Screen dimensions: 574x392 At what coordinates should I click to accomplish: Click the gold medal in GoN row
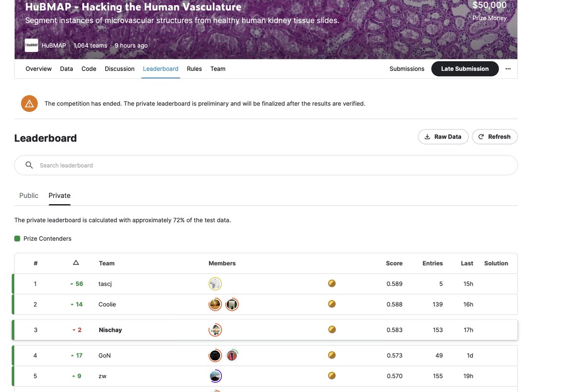pyautogui.click(x=332, y=355)
